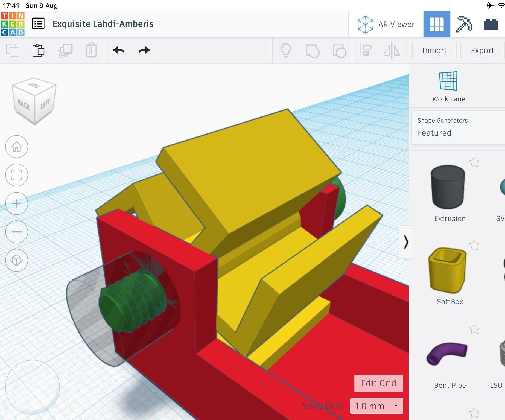Switch to the 3D design grid view

pyautogui.click(x=437, y=24)
